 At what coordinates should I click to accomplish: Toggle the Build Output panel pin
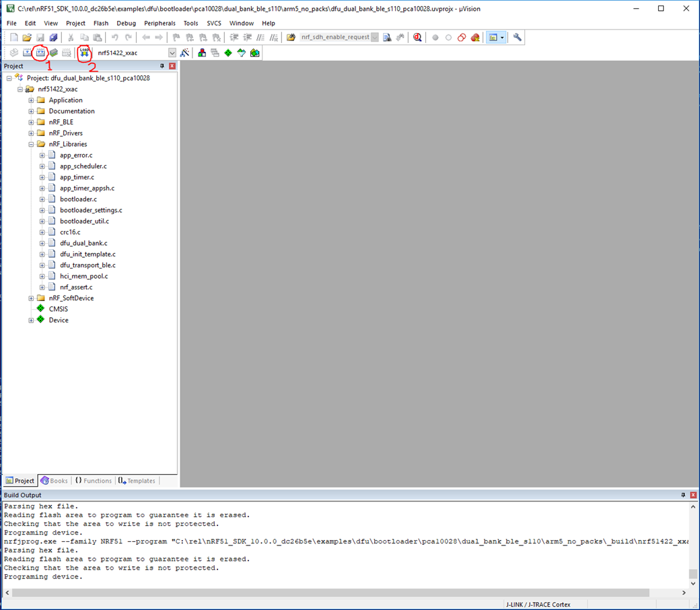[683, 495]
